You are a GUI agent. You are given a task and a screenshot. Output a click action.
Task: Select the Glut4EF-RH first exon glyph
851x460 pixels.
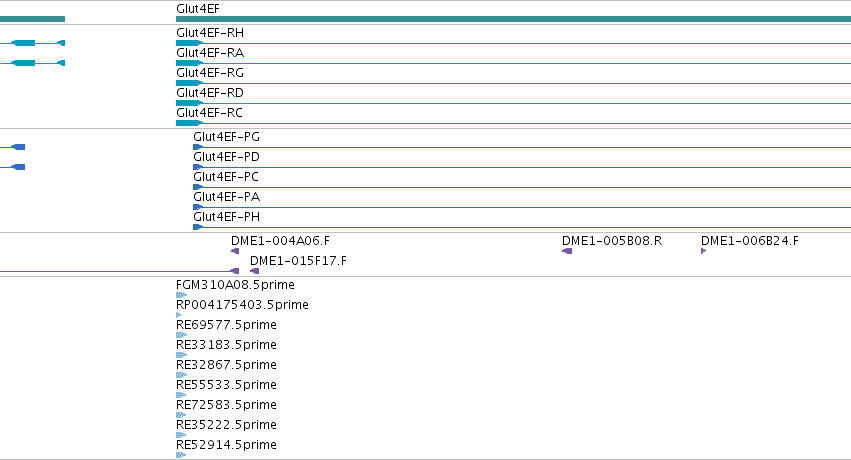coord(189,43)
